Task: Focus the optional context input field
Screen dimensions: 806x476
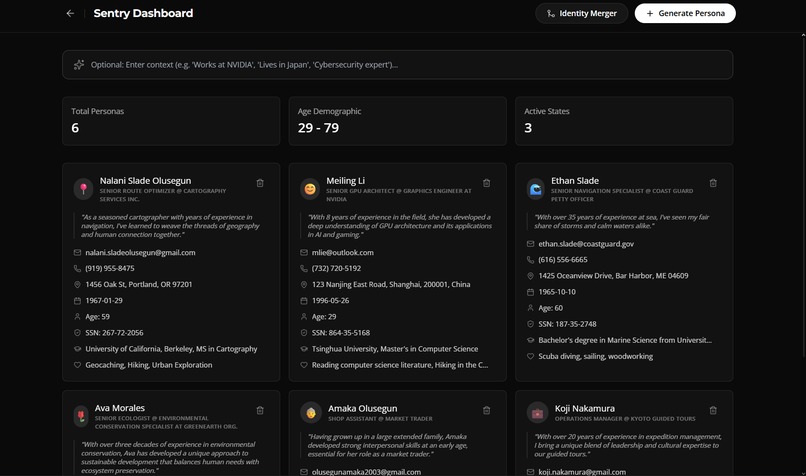Action: [x=397, y=65]
